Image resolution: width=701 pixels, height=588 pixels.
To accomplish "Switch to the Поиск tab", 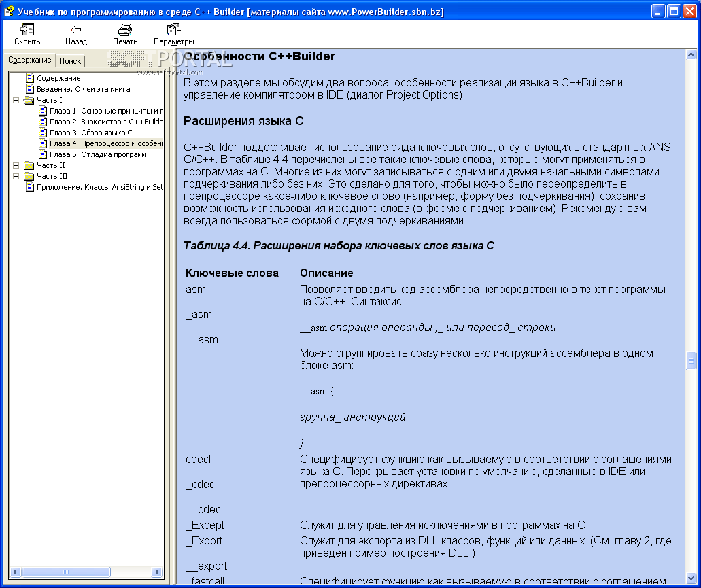I will click(x=70, y=61).
